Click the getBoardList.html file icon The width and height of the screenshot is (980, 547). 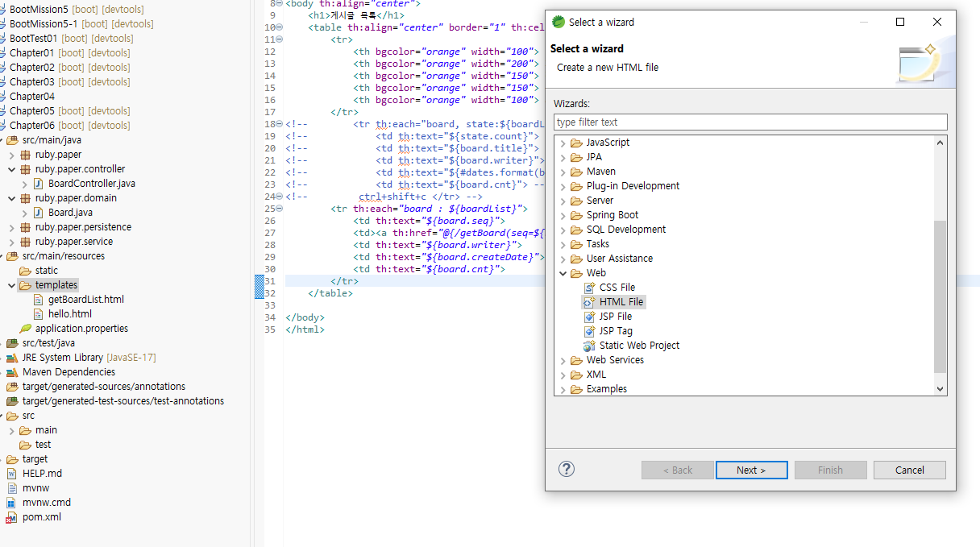click(39, 300)
